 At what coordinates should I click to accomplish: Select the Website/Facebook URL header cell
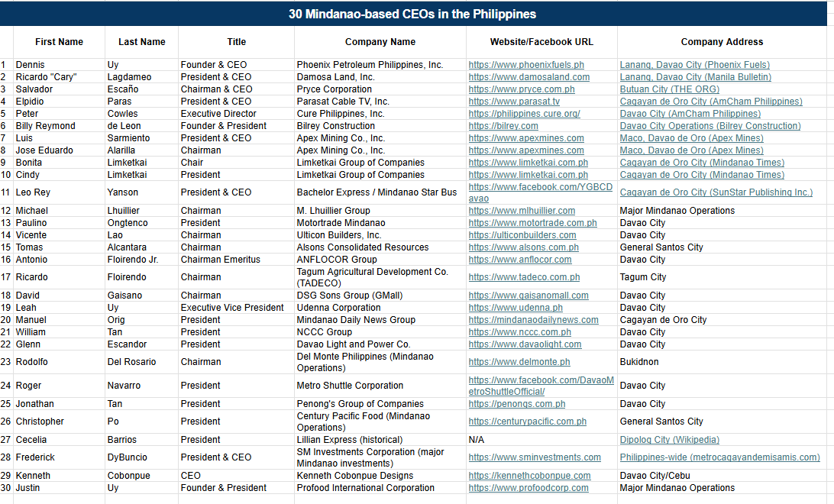(x=541, y=42)
